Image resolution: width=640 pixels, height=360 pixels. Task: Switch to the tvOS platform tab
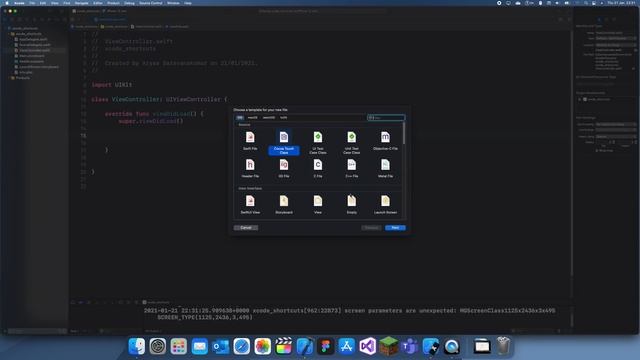284,118
